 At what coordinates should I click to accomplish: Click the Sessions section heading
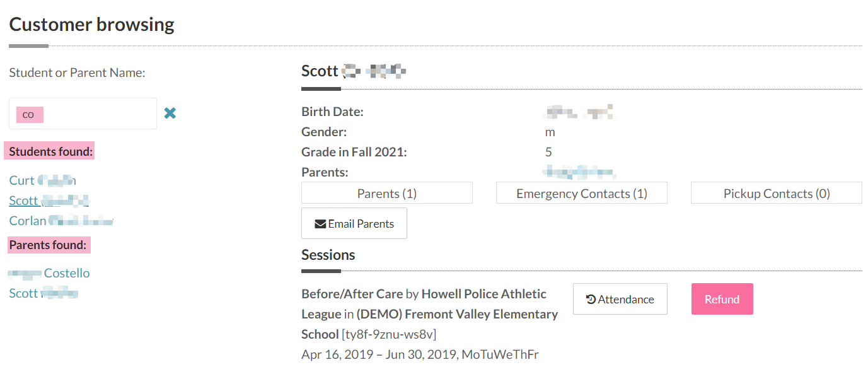[328, 255]
